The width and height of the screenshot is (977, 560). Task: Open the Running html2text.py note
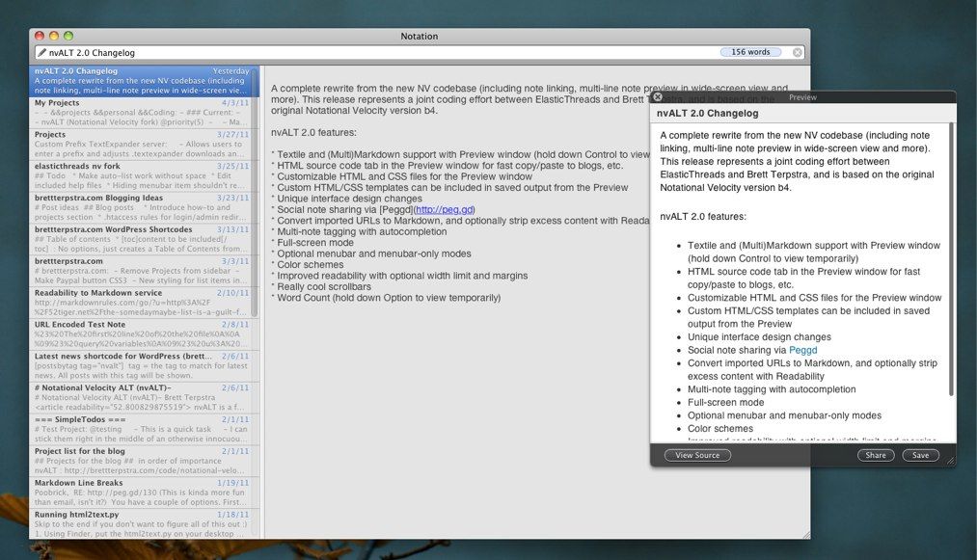pyautogui.click(x=142, y=524)
